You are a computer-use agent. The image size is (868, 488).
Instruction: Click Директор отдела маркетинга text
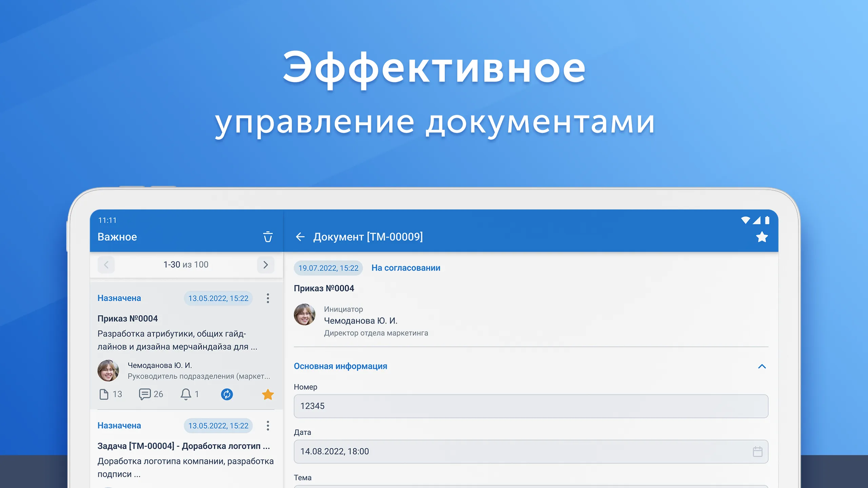pyautogui.click(x=376, y=333)
